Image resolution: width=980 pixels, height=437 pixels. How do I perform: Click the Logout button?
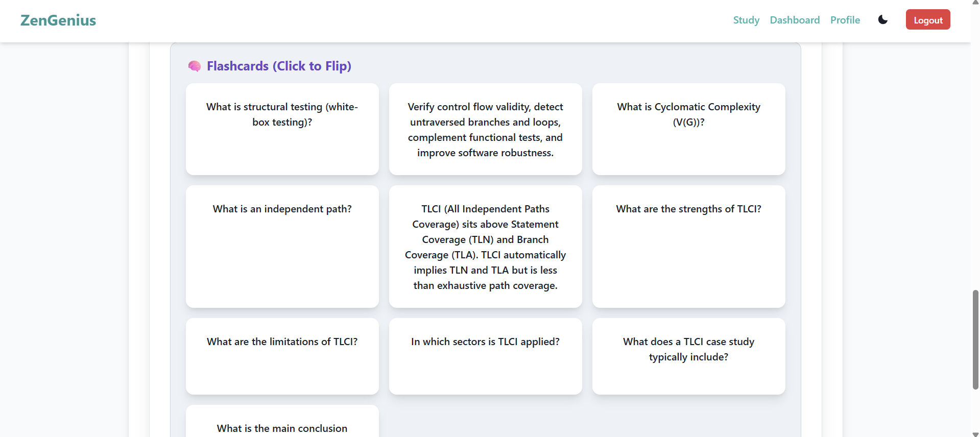pos(928,20)
